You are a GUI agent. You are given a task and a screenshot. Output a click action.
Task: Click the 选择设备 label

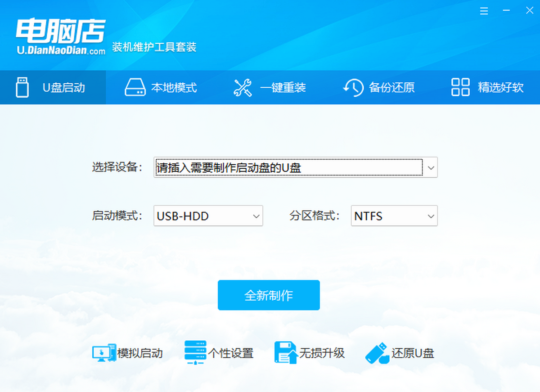117,167
